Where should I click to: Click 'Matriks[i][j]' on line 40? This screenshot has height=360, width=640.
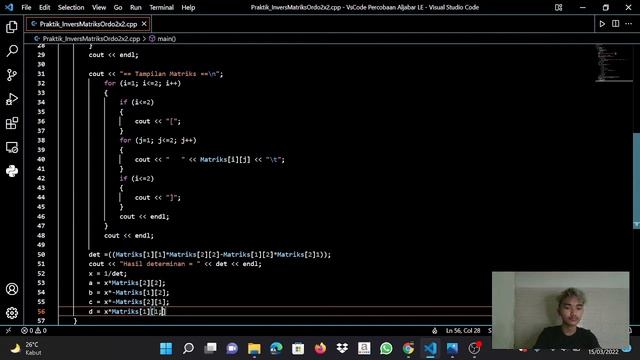pyautogui.click(x=225, y=160)
